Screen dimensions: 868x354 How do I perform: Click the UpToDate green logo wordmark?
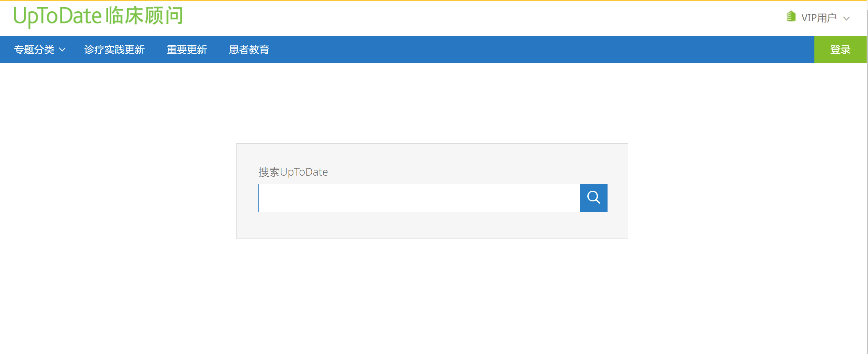pos(58,16)
